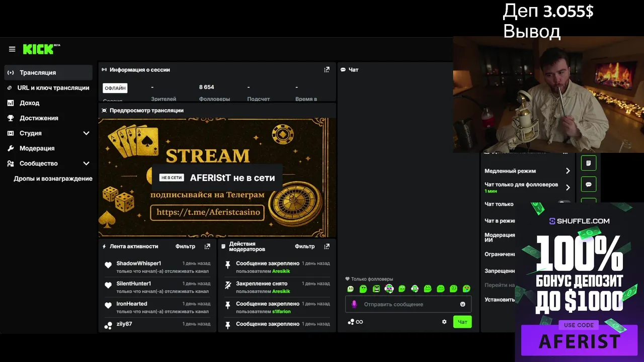Expand the Студия sidebar section
The width and height of the screenshot is (644, 362).
(x=86, y=133)
